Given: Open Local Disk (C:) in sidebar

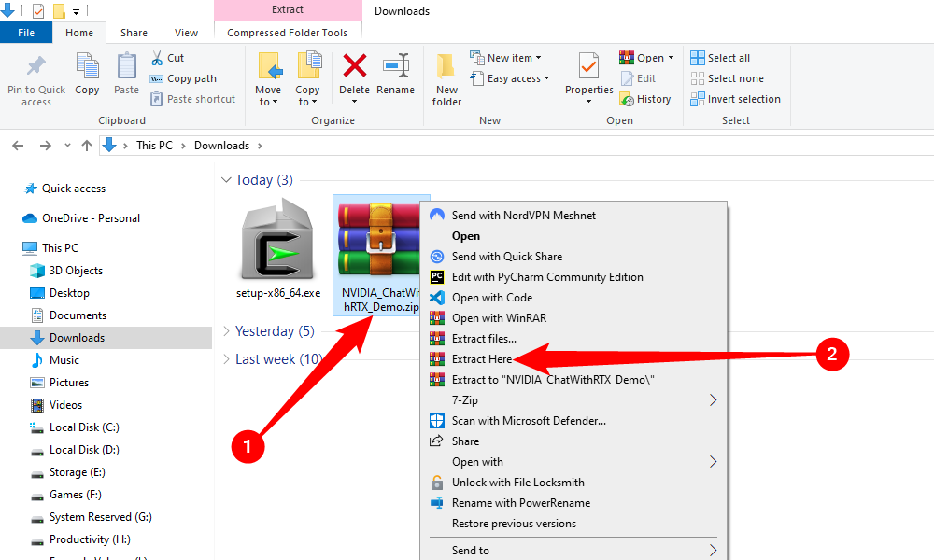Looking at the screenshot, I should (84, 427).
